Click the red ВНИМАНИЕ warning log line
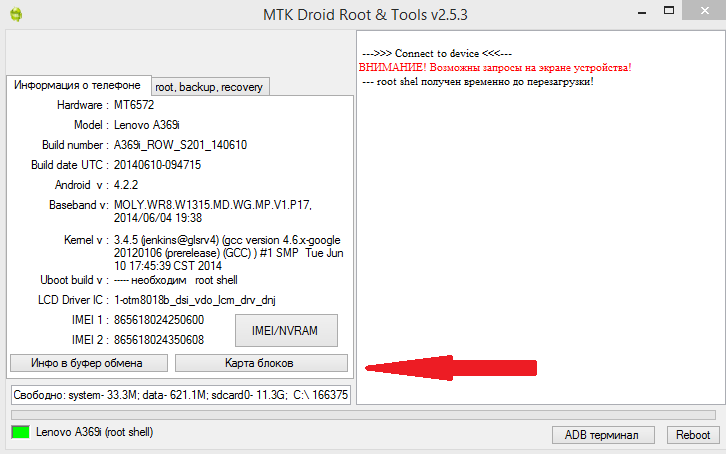726x454 pixels. coord(495,68)
